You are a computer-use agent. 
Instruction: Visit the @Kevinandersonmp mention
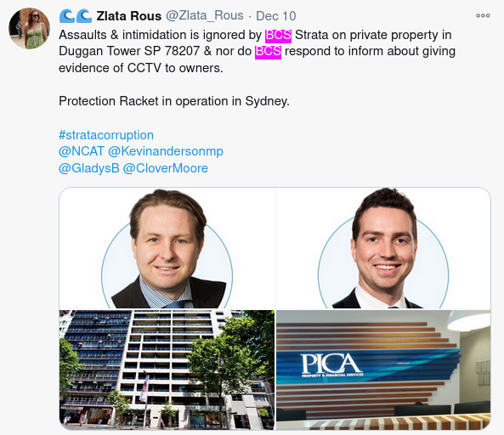tap(166, 151)
